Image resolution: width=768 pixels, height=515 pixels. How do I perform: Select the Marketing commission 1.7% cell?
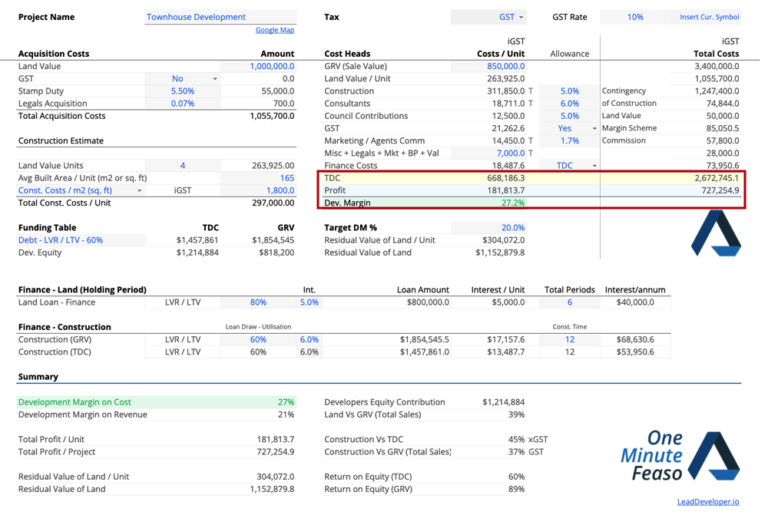(x=570, y=141)
